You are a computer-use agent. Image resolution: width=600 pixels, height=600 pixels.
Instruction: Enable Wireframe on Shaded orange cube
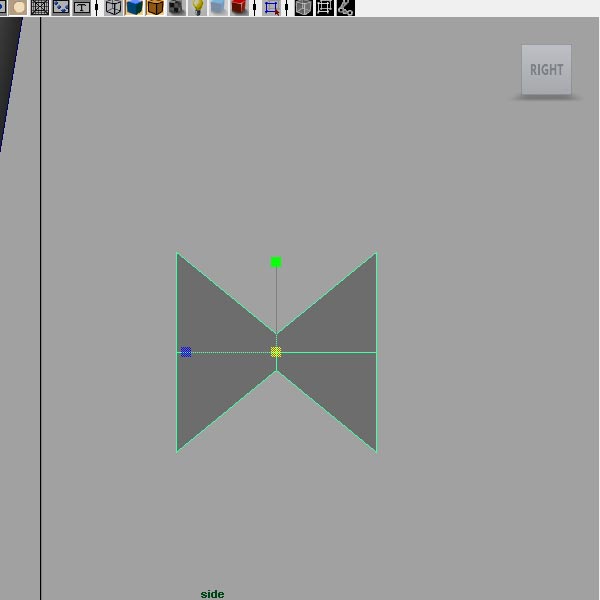155,7
